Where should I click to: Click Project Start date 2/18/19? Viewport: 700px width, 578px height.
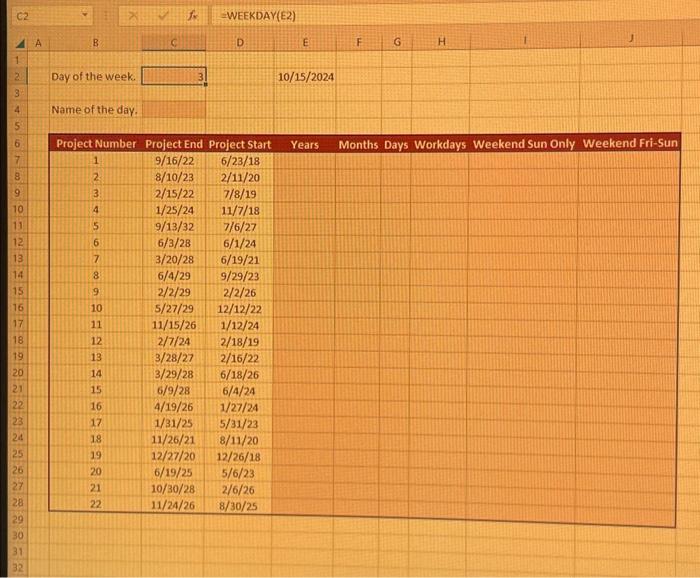240,342
